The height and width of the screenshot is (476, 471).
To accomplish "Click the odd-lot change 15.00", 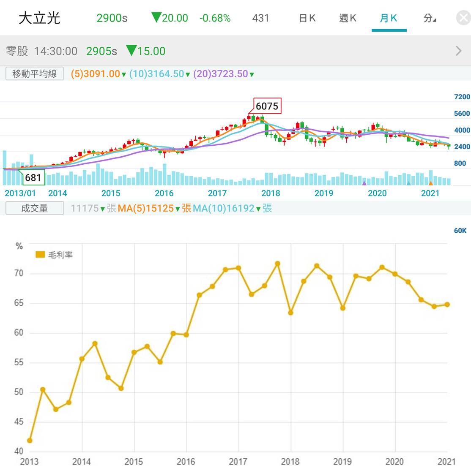I will pos(151,51).
